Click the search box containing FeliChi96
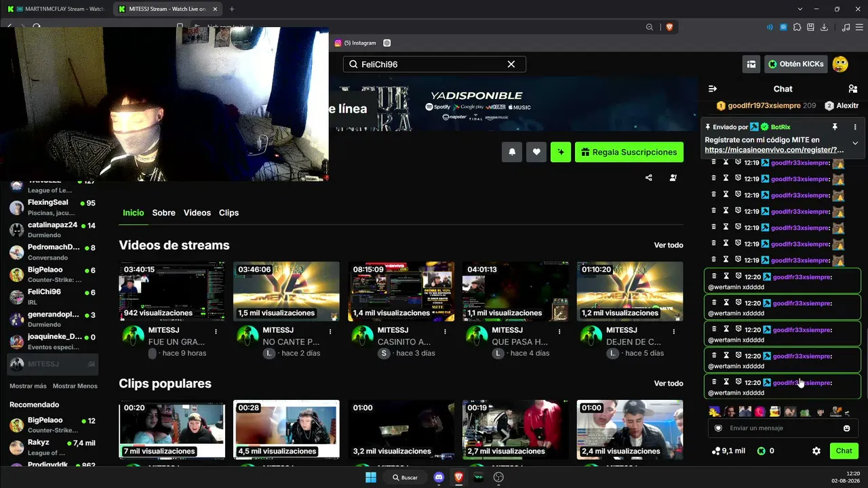Viewport: 868px width, 488px height. [x=434, y=64]
